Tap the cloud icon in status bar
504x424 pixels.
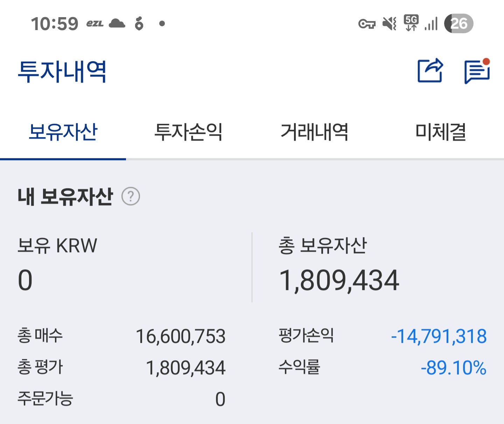[117, 23]
